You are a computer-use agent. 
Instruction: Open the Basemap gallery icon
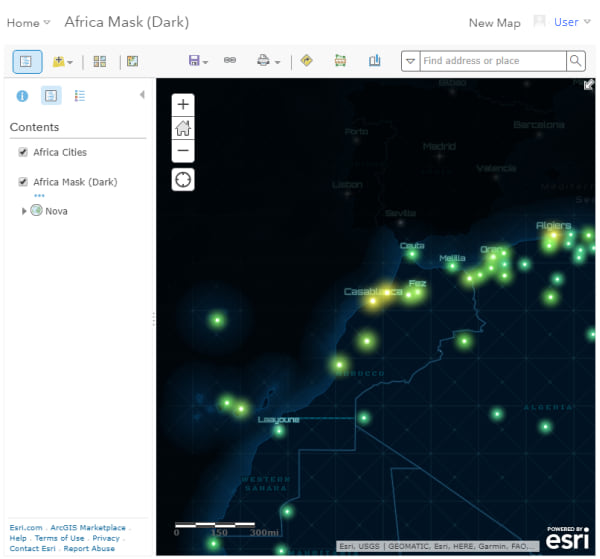tap(99, 61)
